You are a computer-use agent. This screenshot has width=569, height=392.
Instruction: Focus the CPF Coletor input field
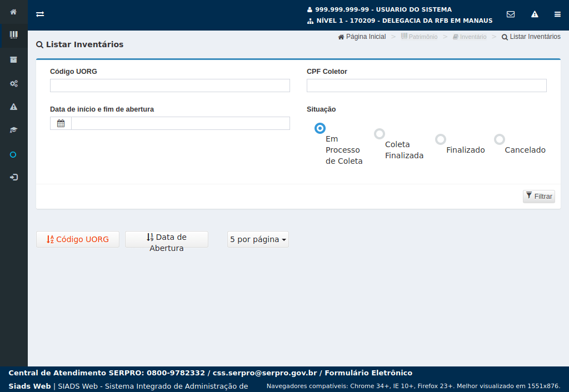click(426, 86)
